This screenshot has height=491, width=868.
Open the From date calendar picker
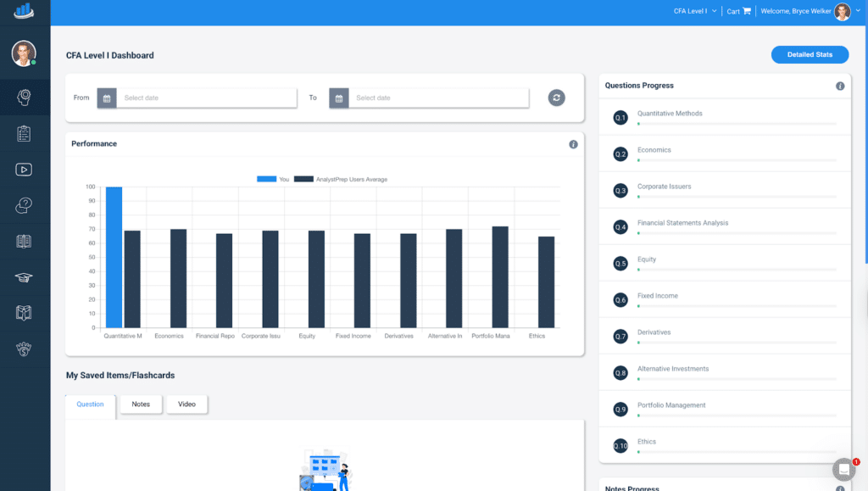(x=107, y=98)
